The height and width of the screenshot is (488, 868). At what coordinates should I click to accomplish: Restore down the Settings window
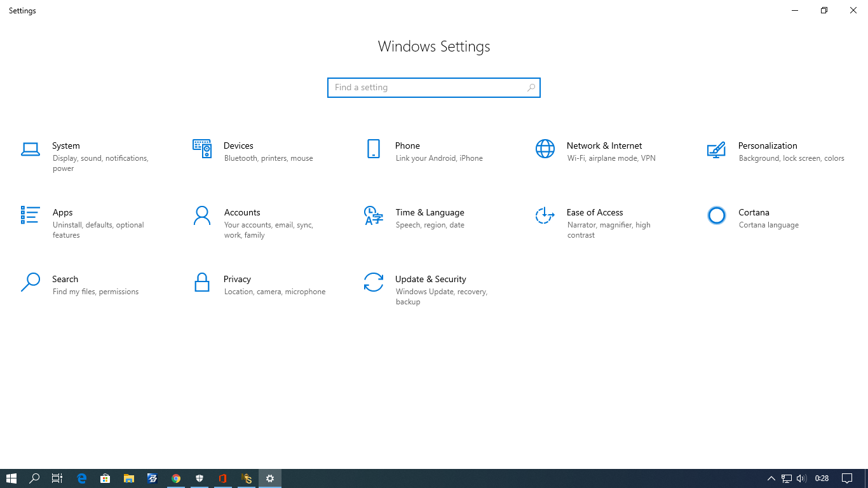(824, 10)
